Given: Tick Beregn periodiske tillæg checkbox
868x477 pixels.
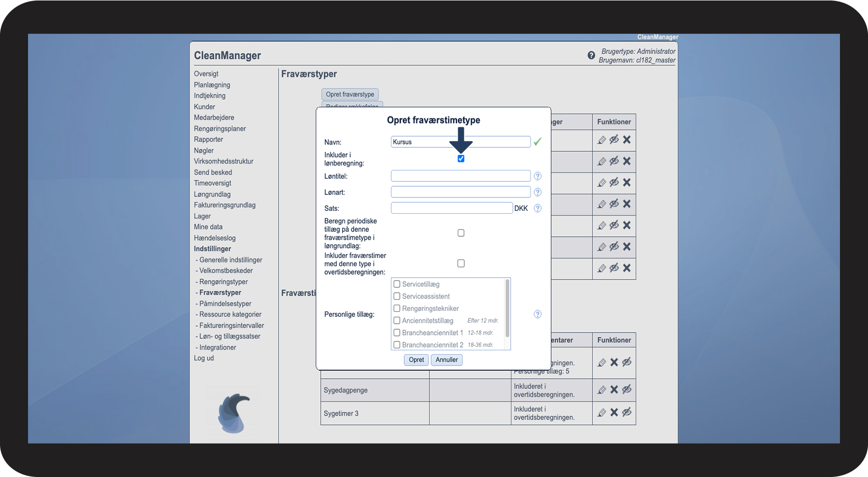Looking at the screenshot, I should pyautogui.click(x=461, y=233).
